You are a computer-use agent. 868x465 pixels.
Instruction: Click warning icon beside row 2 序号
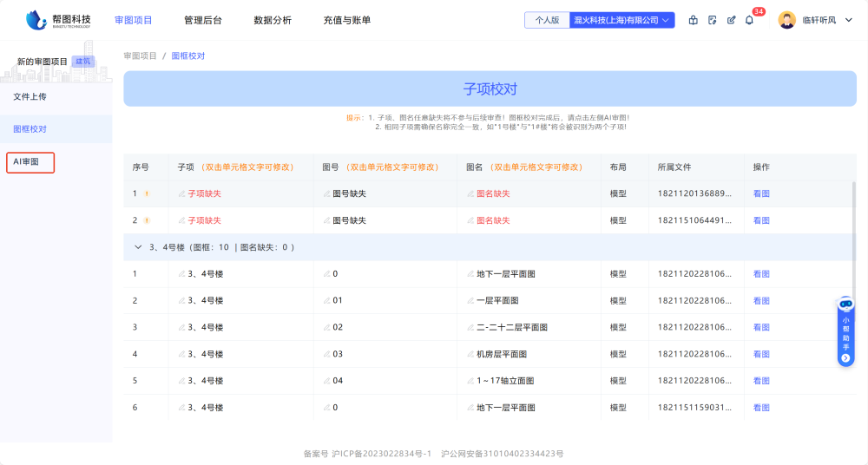click(147, 220)
